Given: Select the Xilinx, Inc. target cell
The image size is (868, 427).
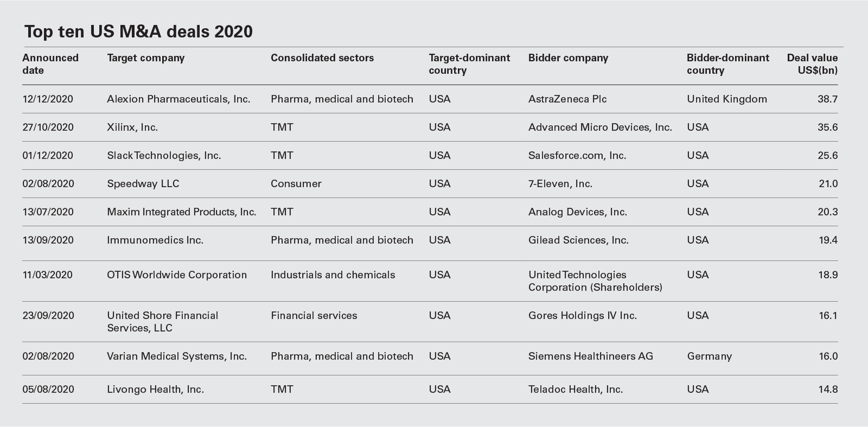Looking at the screenshot, I should pos(132,128).
